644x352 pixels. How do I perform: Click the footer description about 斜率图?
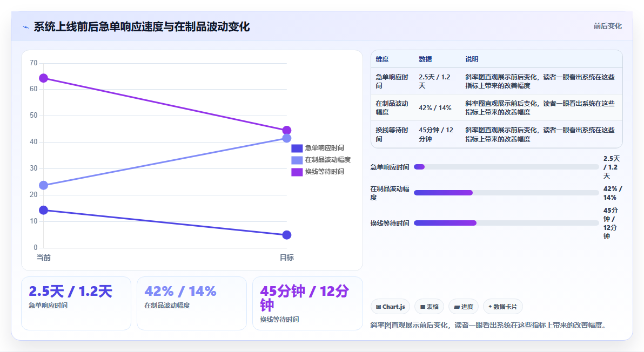(489, 325)
